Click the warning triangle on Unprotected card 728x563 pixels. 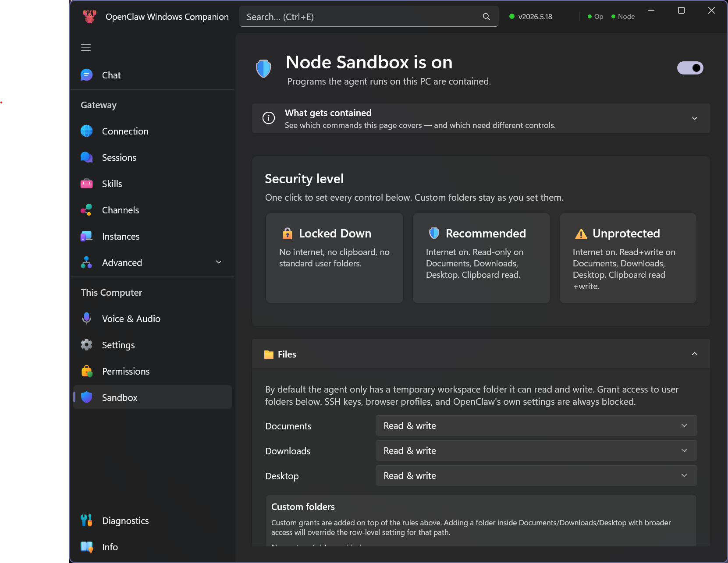pyautogui.click(x=581, y=234)
